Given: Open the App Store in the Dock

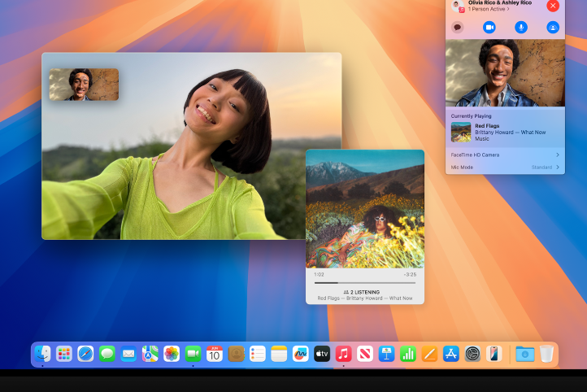Looking at the screenshot, I should point(451,354).
